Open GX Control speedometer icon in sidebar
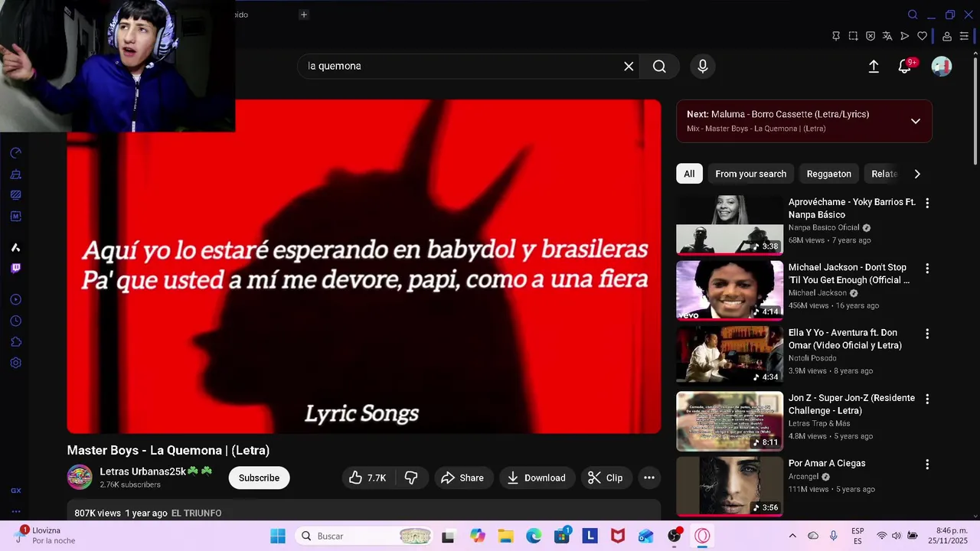Image resolution: width=980 pixels, height=551 pixels. (x=15, y=153)
